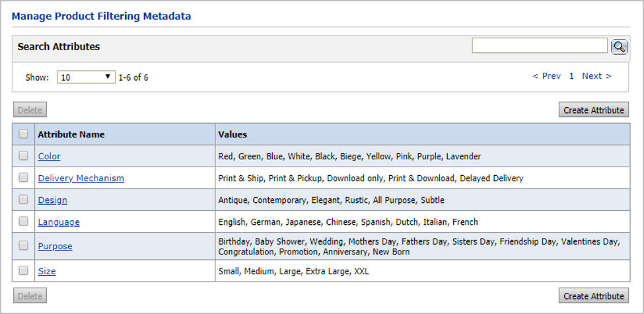
Task: Go to the Next page
Action: (596, 76)
